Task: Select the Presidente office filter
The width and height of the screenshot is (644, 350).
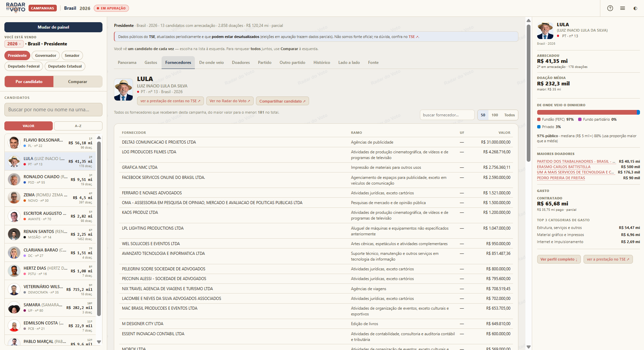Action: 17,55
